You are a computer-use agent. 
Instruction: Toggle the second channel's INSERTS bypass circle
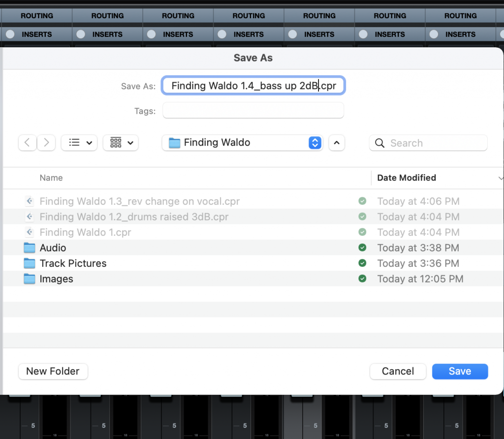tap(81, 34)
